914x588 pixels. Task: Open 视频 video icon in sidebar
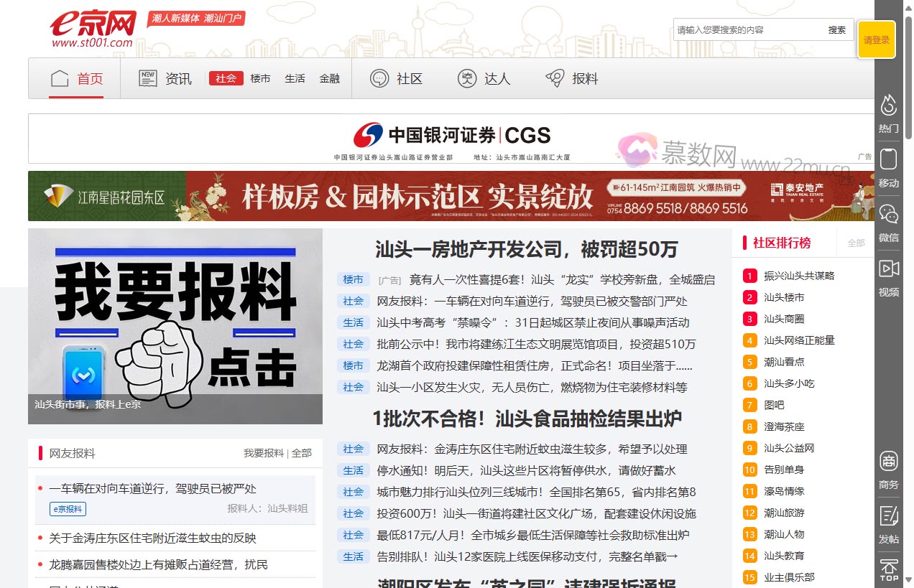pos(888,267)
